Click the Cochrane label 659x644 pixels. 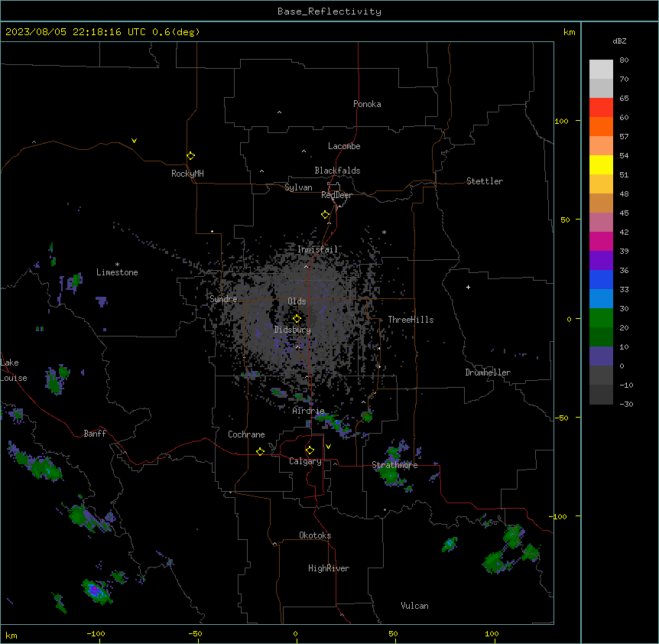pos(246,434)
